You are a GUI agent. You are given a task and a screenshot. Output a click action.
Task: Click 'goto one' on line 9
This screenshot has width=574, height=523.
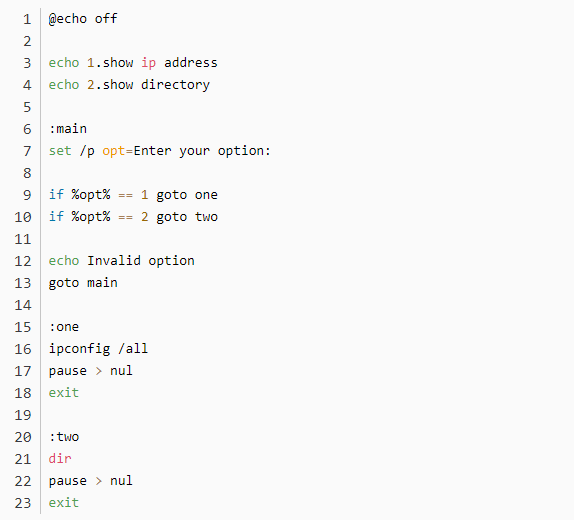(187, 195)
